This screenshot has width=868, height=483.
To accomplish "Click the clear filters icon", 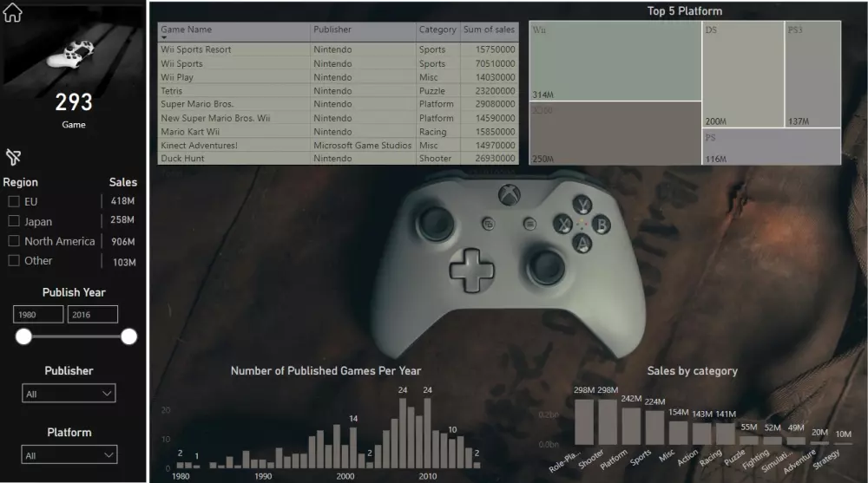I will click(13, 157).
